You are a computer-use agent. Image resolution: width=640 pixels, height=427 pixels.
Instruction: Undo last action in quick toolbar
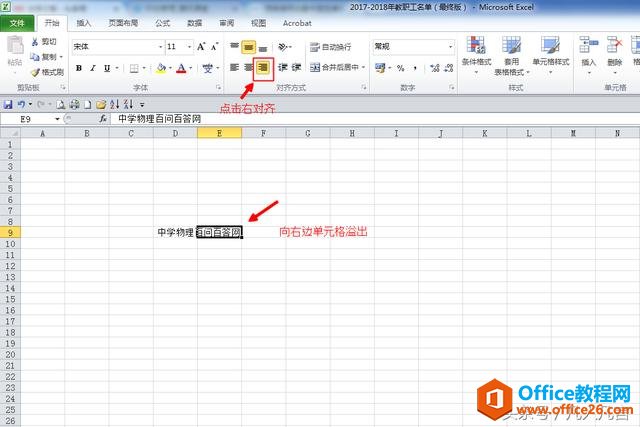(22, 105)
